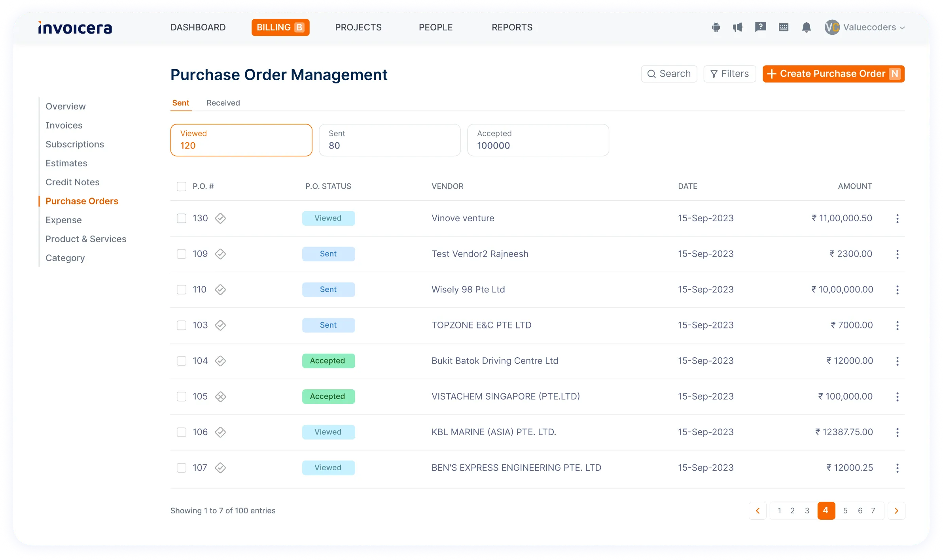Switch to the Received tab
The width and height of the screenshot is (943, 560).
[223, 103]
